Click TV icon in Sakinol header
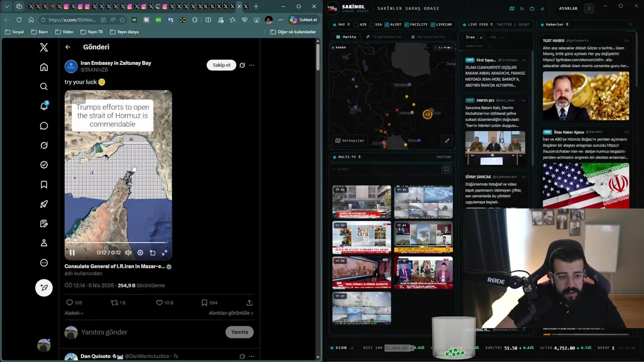 coord(532,9)
